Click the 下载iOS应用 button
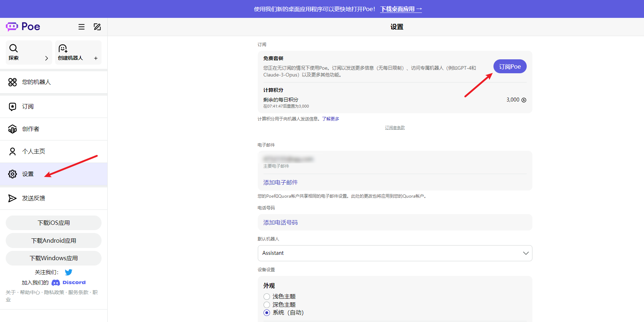The width and height of the screenshot is (644, 322). pyautogui.click(x=54, y=223)
